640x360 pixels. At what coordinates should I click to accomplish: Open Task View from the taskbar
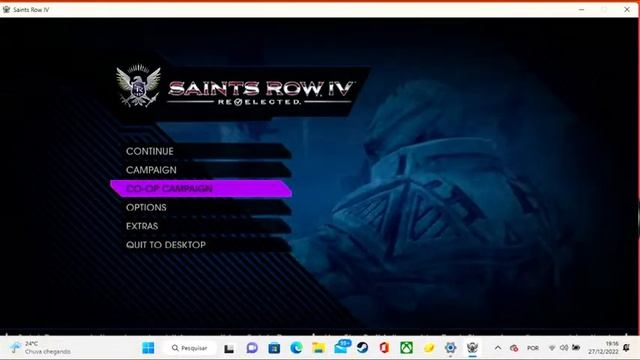229,348
